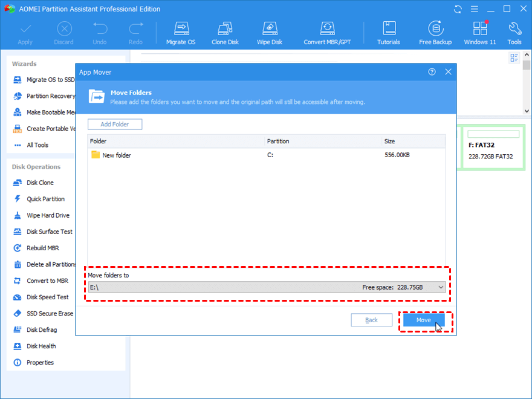Choose Wipe Hard Drive operation
532x399 pixels.
pos(41,215)
